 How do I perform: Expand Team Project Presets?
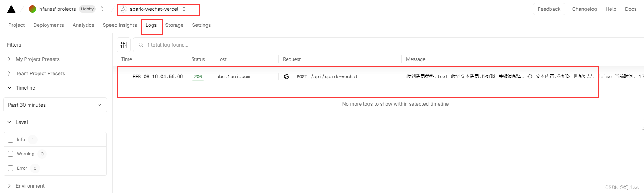40,73
